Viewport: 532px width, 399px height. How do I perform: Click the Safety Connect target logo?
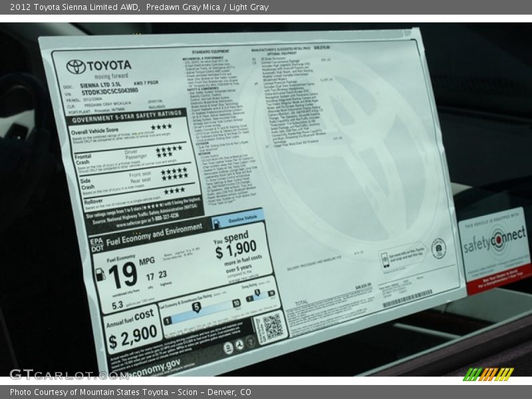[498, 240]
